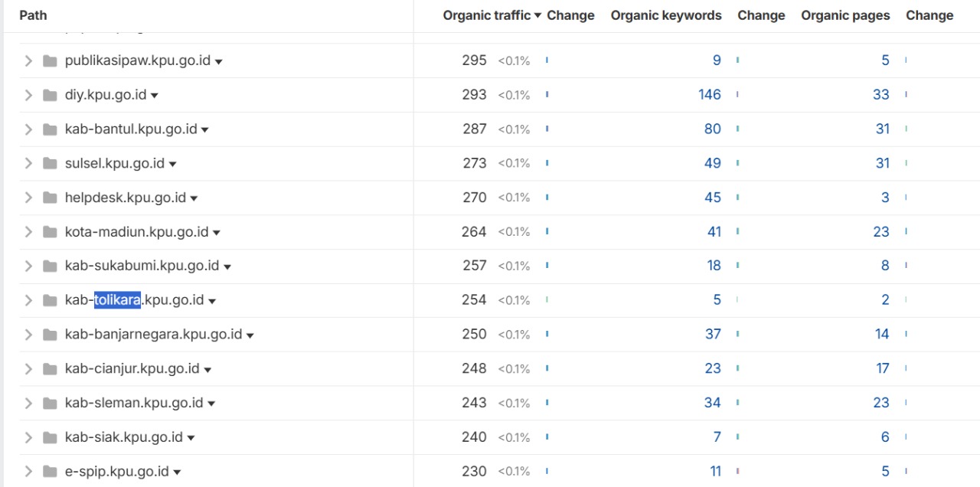
Task: Click folder icon next to kab-bantul.kpu.go.id
Action: [x=51, y=129]
